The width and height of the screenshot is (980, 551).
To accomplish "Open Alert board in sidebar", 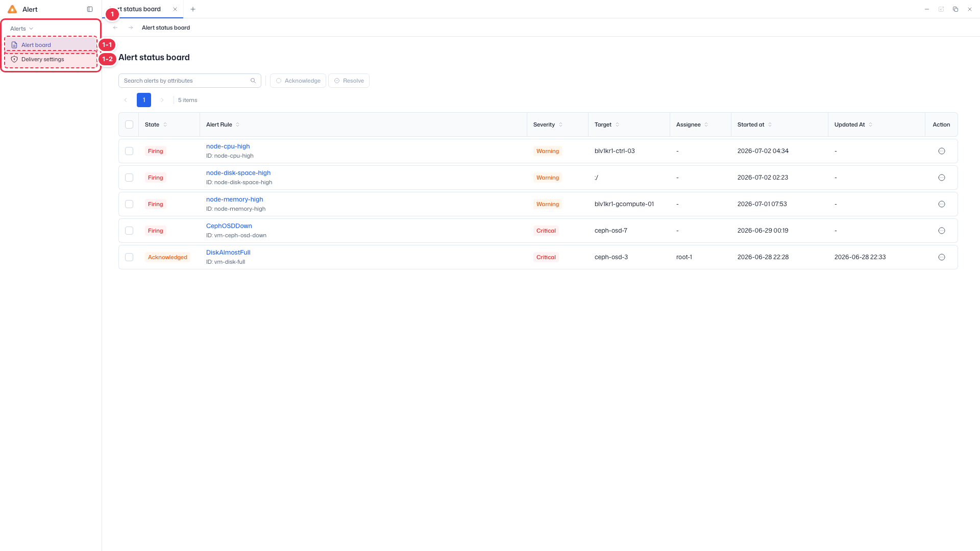I will pos(51,45).
